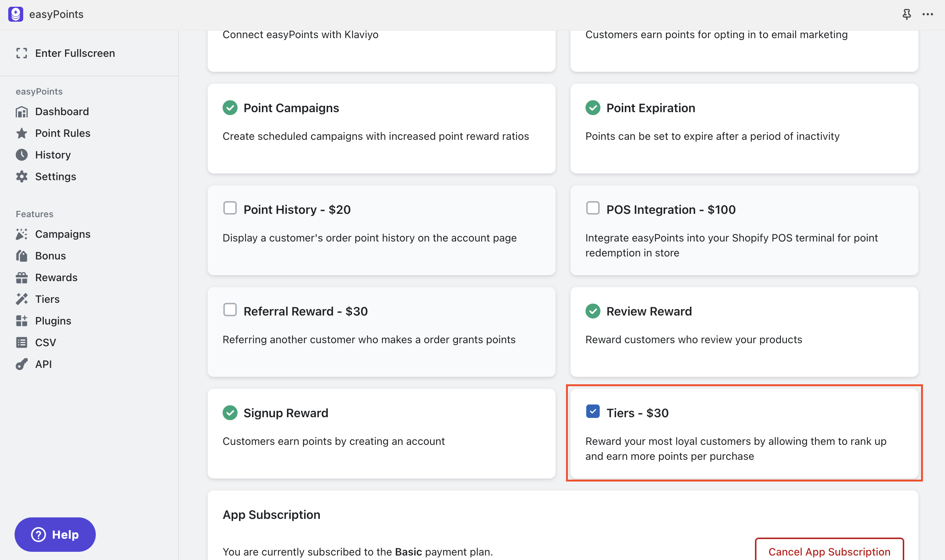This screenshot has height=560, width=945.
Task: Click the Settings gear icon
Action: 22,176
